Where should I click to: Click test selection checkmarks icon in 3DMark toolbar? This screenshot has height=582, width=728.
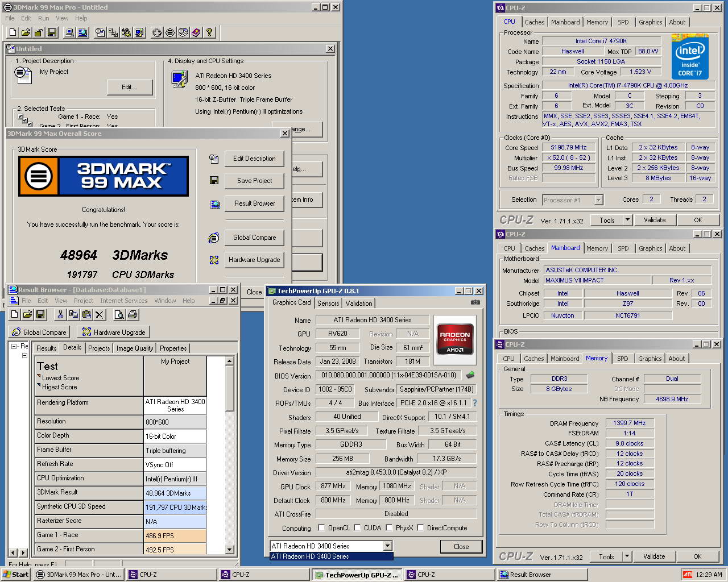pos(113,32)
